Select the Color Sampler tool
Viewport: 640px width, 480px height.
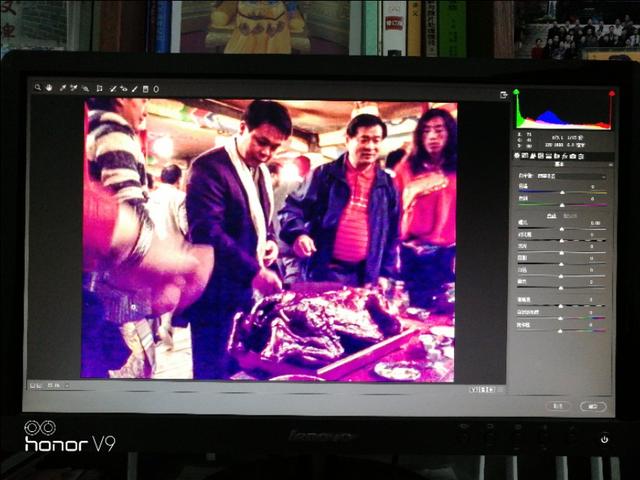tap(74, 88)
